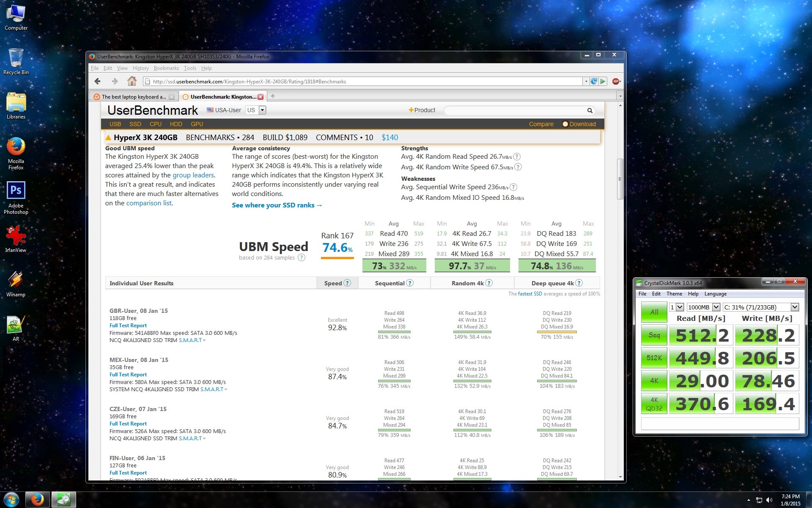Click the help icon by Sequential column header
The image size is (812, 508).
coord(410,283)
